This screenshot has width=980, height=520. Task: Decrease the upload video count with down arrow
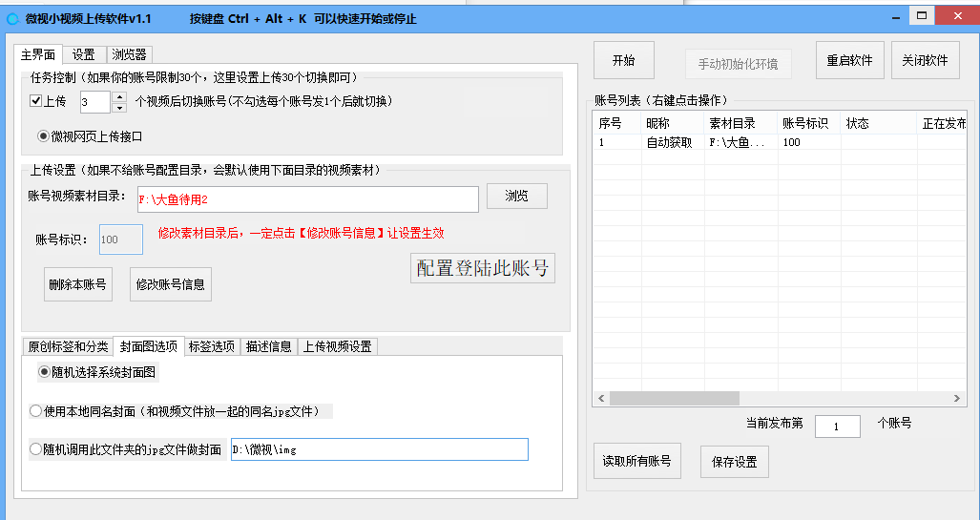pyautogui.click(x=119, y=108)
